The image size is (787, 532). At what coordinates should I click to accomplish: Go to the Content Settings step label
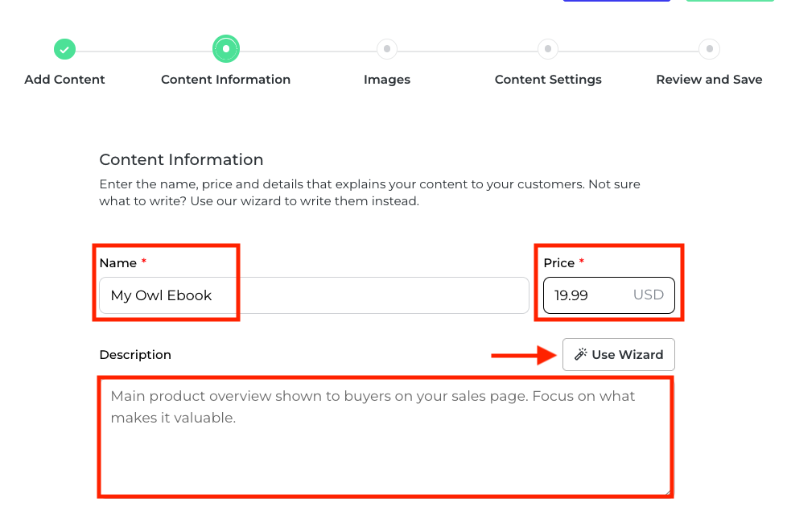[x=548, y=80]
